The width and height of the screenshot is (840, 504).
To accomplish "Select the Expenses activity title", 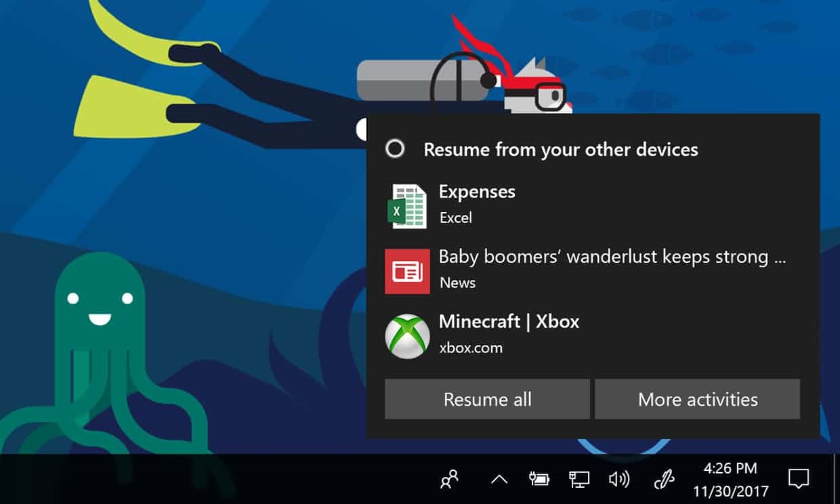I will [477, 192].
